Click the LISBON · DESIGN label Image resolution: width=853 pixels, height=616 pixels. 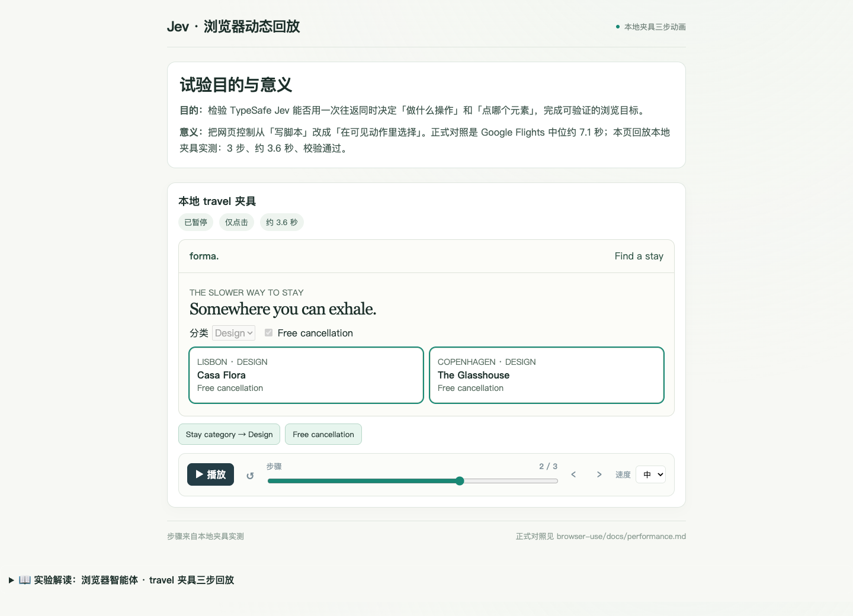point(232,362)
